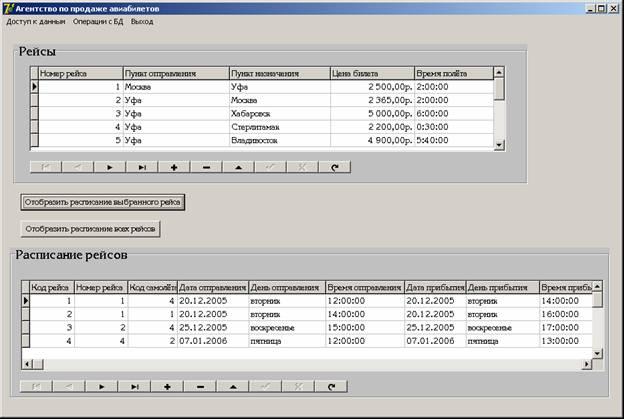This screenshot has width=624, height=419.
Task: Click Отобразить расписание всех рейсов button
Action: click(92, 228)
